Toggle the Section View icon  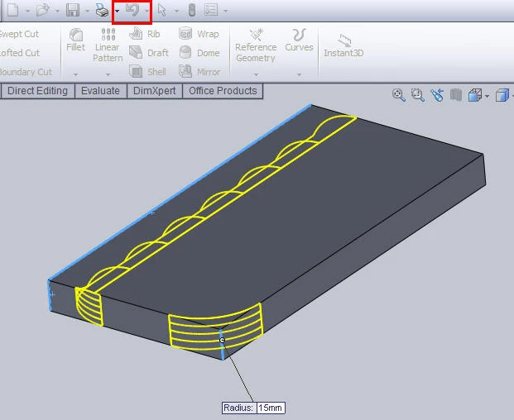(456, 95)
